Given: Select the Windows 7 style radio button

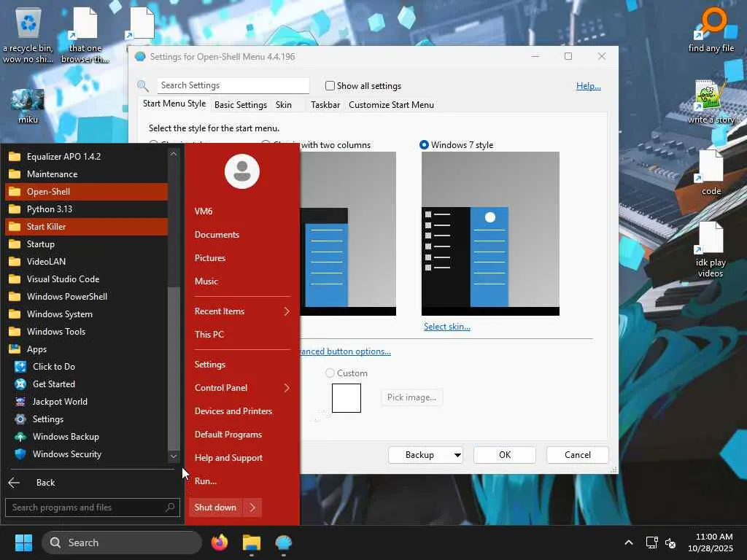Looking at the screenshot, I should pyautogui.click(x=424, y=145).
